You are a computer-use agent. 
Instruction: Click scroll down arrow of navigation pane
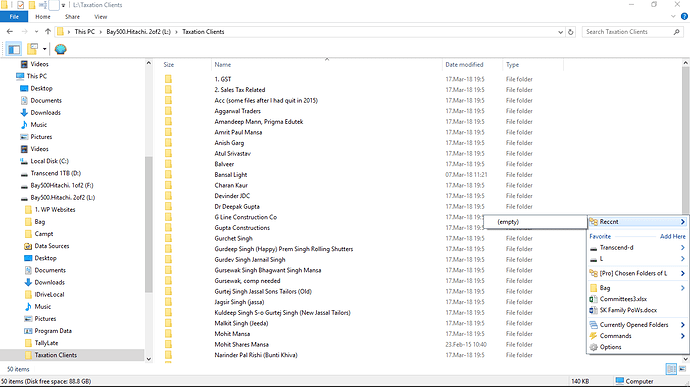click(149, 359)
